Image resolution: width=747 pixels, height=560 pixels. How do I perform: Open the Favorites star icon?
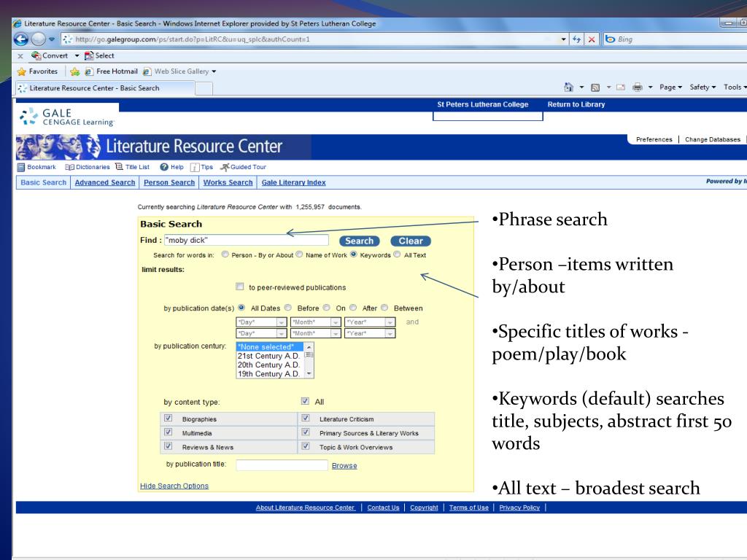pos(21,71)
